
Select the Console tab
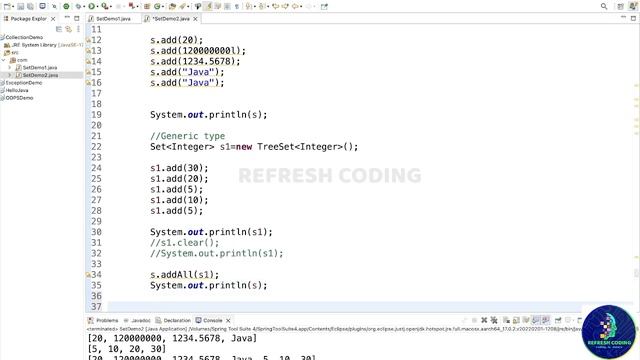(209, 320)
